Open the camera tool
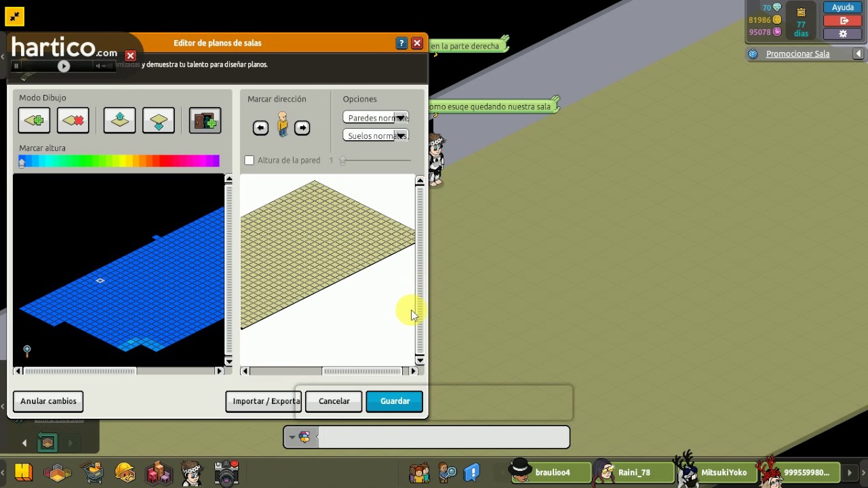 tap(226, 472)
